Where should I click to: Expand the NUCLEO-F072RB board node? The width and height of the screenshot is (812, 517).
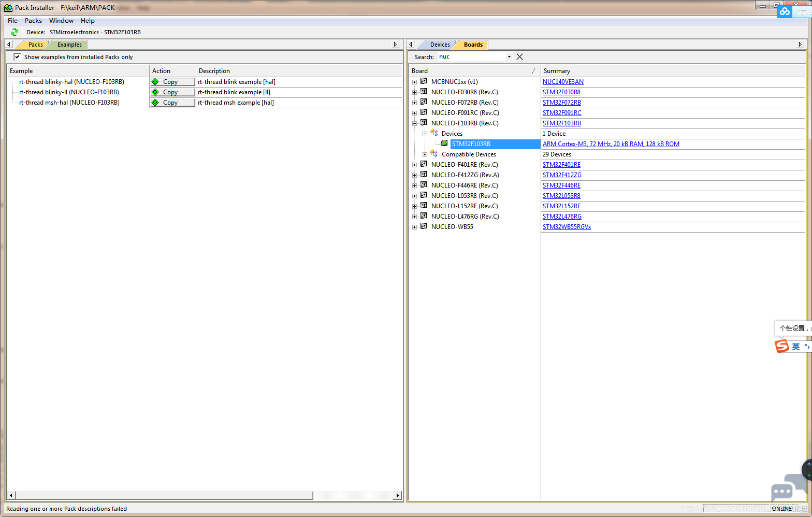[x=414, y=103]
